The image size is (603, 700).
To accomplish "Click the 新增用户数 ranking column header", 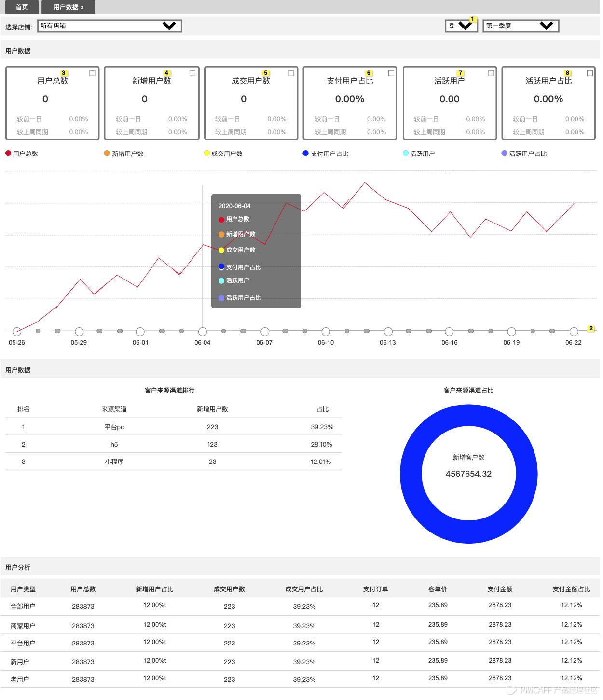I will [212, 409].
